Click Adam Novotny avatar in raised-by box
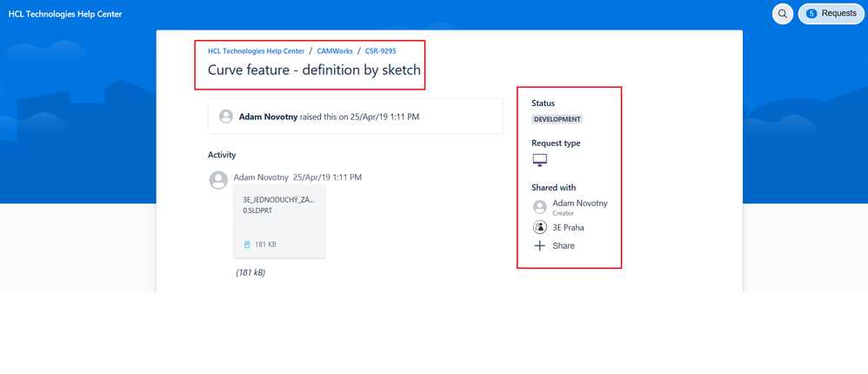The image size is (868, 374). [226, 117]
